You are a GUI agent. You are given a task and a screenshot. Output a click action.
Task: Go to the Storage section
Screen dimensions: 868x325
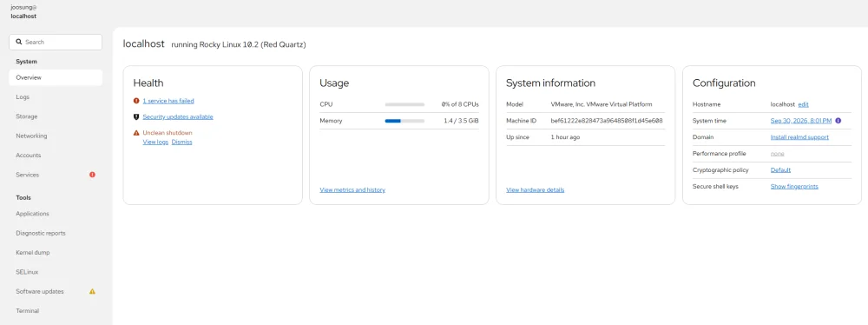[x=56, y=116]
